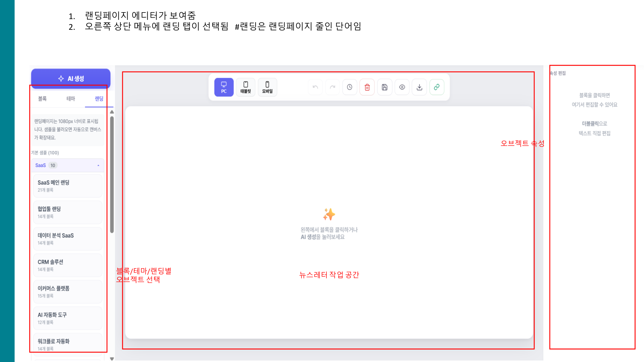Click the AI 생성 button

coord(71,78)
